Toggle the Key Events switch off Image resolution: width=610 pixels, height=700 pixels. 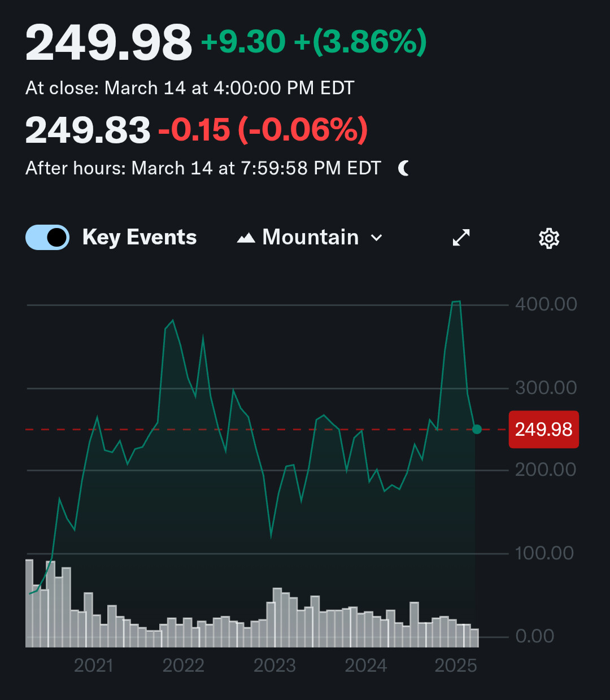(x=47, y=238)
